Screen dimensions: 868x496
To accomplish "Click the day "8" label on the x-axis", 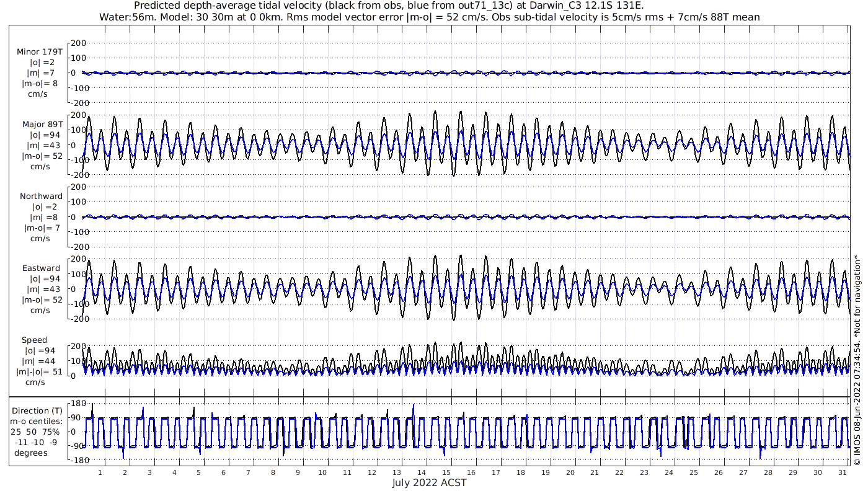I will click(273, 472).
